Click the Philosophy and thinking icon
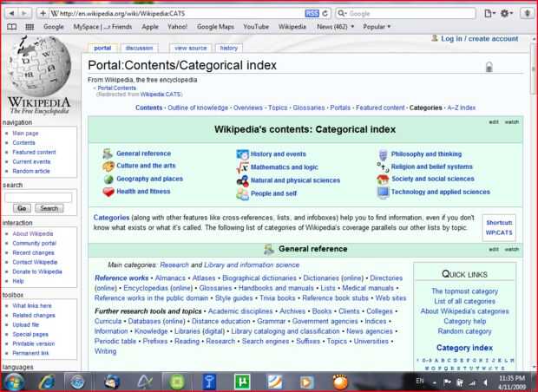Screen dimensions: 538x392 click(x=383, y=154)
